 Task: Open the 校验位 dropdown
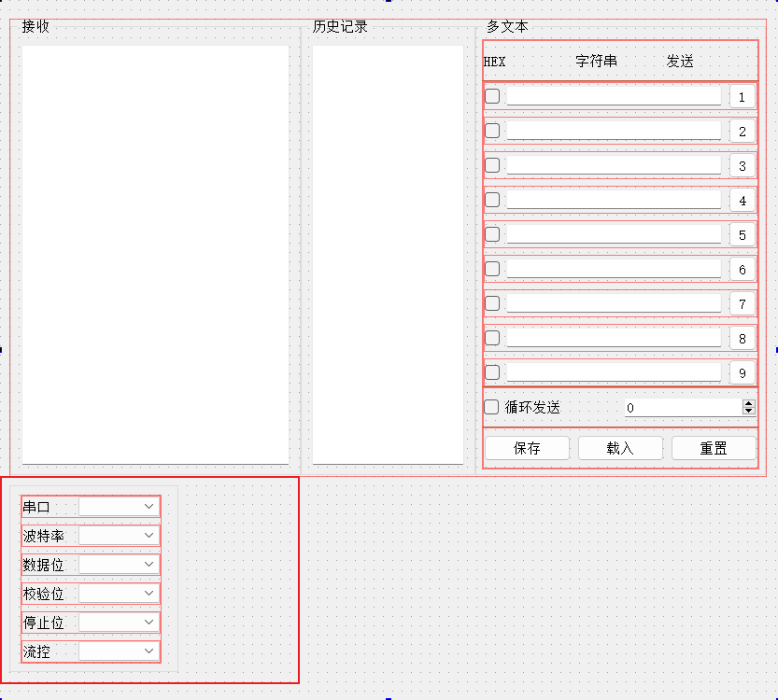(x=120, y=594)
